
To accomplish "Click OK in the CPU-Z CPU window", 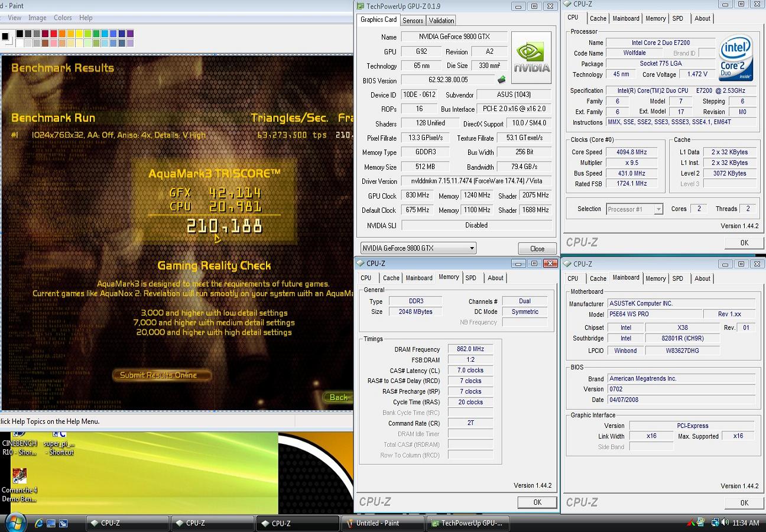I will [x=744, y=242].
